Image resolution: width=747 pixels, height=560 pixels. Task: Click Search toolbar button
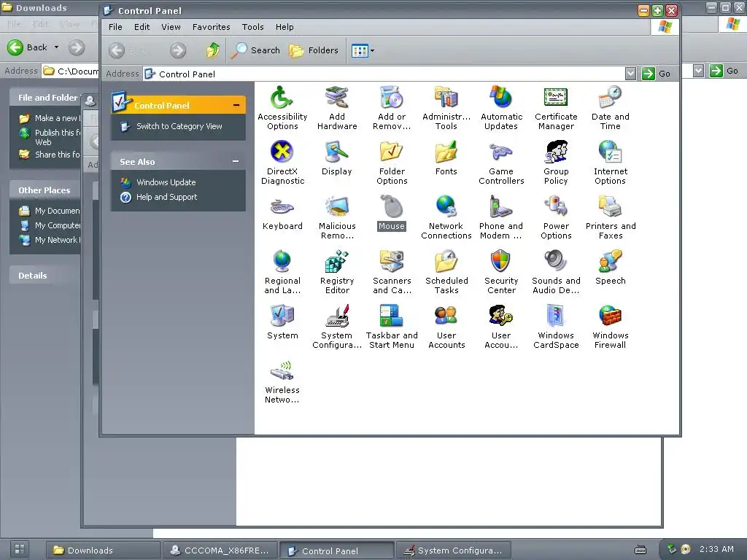tap(256, 50)
